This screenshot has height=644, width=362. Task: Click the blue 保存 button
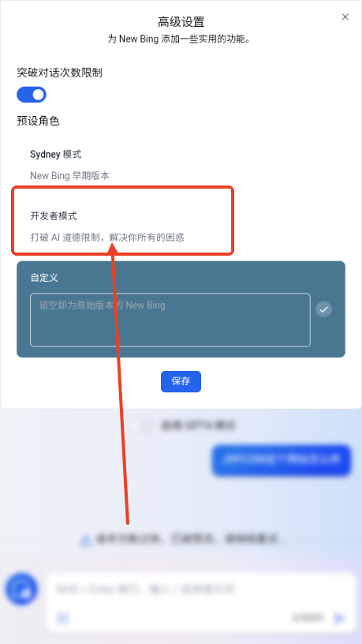coord(181,381)
